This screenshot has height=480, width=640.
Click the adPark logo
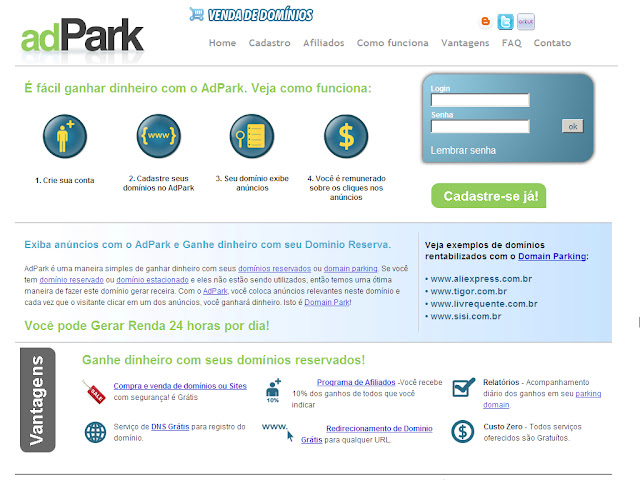82,36
